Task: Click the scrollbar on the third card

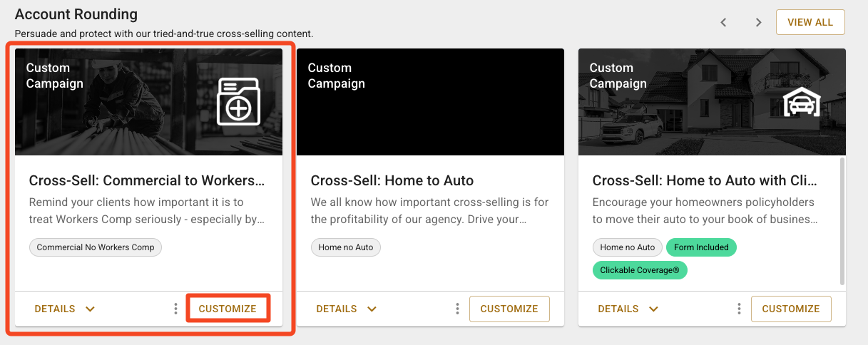Action: point(842,221)
